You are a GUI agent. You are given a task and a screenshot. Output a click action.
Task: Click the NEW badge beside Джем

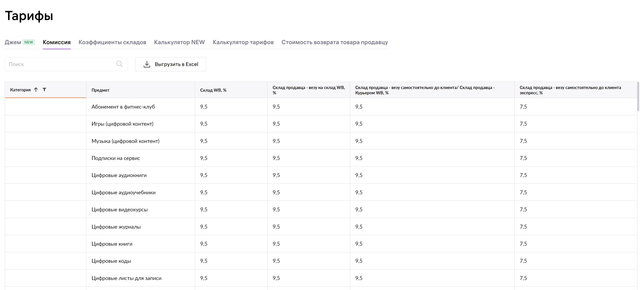29,42
